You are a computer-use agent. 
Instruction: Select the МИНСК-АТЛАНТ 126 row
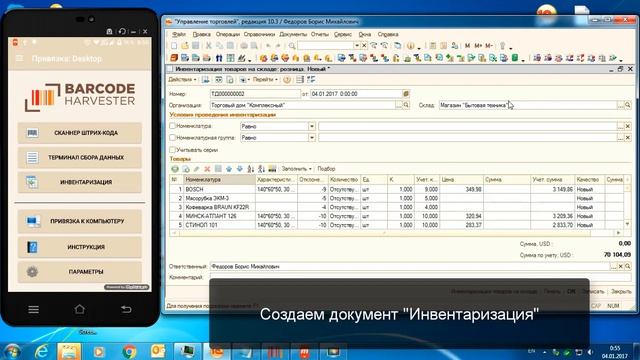point(396,216)
